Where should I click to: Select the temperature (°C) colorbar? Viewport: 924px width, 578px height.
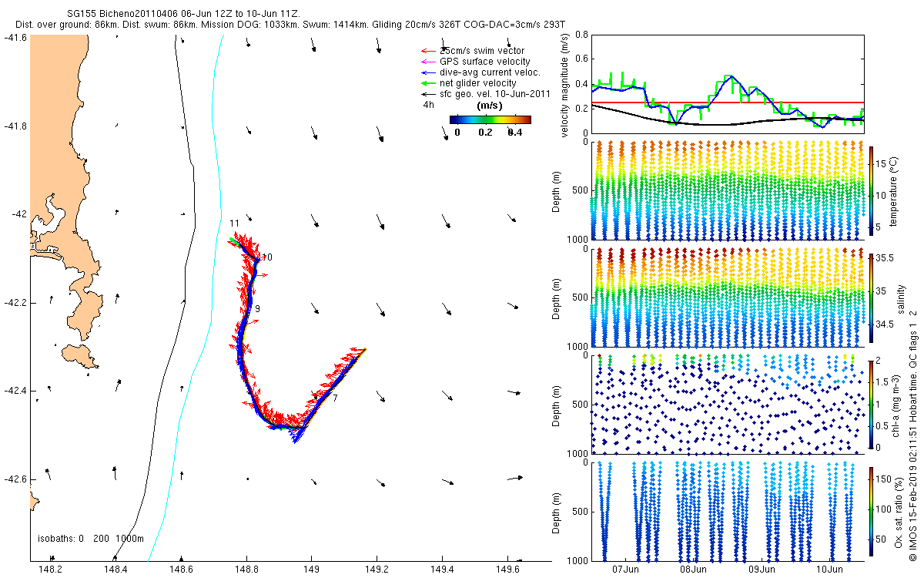871,190
